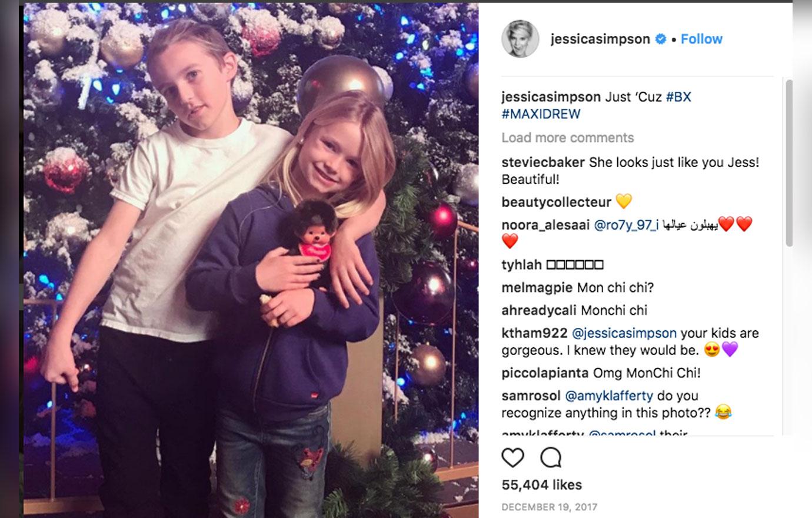View who liked via 55,404 likes
The width and height of the screenshot is (812, 518).
[x=542, y=485]
